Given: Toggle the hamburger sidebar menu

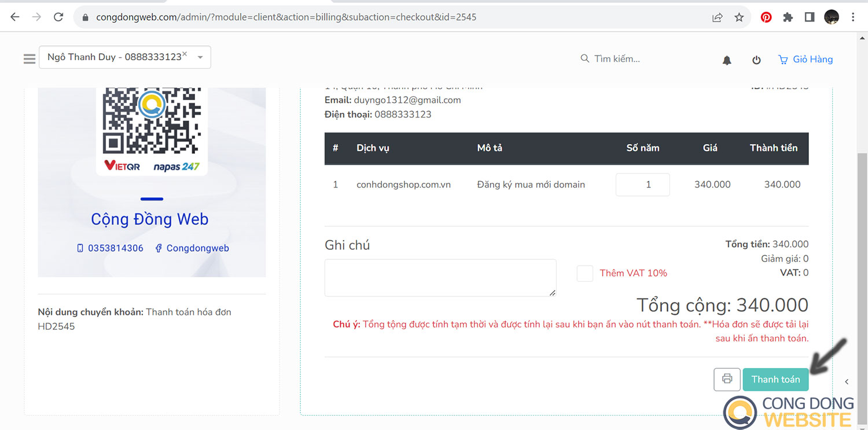Looking at the screenshot, I should 30,59.
